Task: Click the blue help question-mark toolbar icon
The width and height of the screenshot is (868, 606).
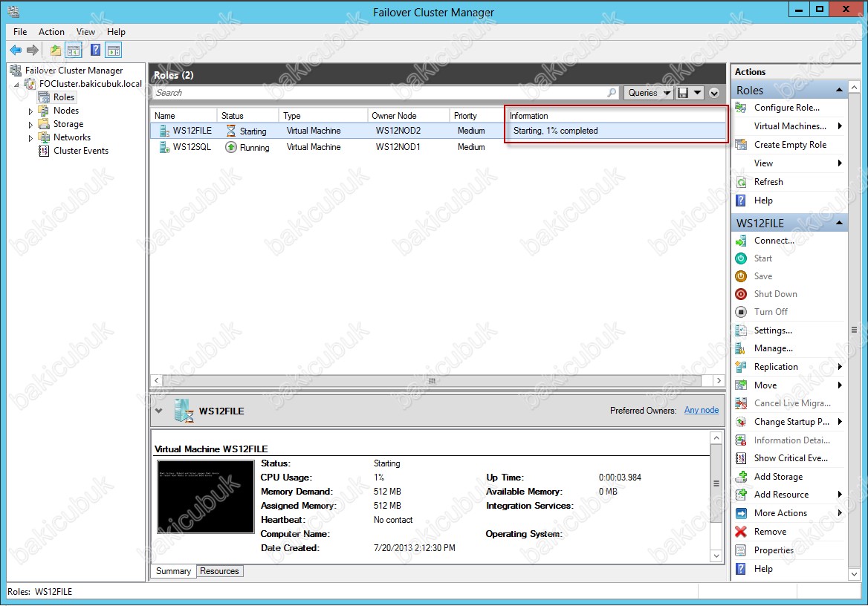Action: coord(95,50)
